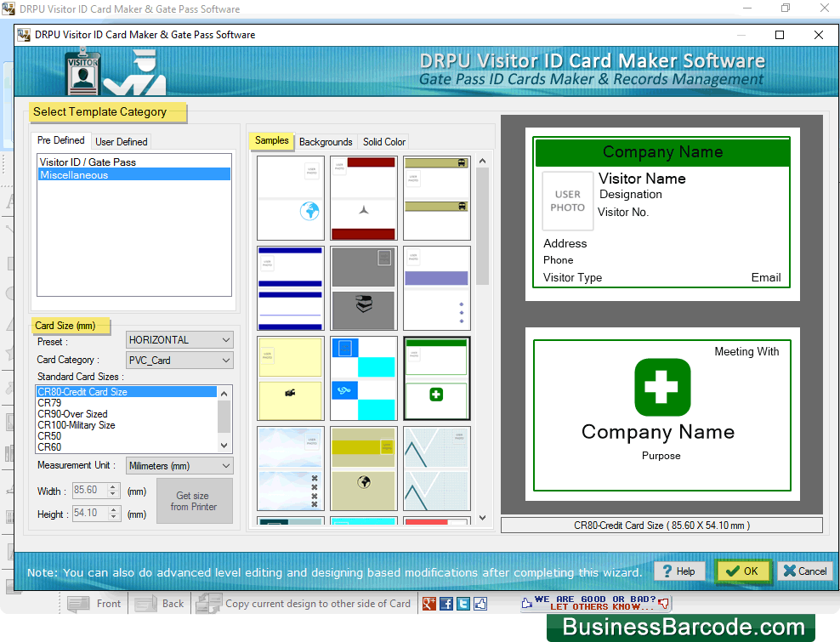840x642 pixels.
Task: Expand the Measurement Unit dropdown
Action: click(179, 466)
